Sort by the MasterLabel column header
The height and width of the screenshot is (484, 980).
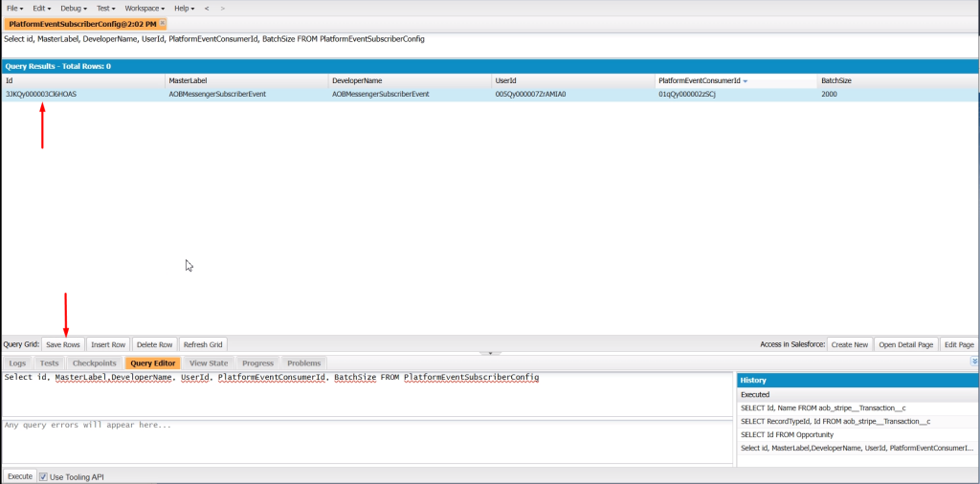(246, 81)
